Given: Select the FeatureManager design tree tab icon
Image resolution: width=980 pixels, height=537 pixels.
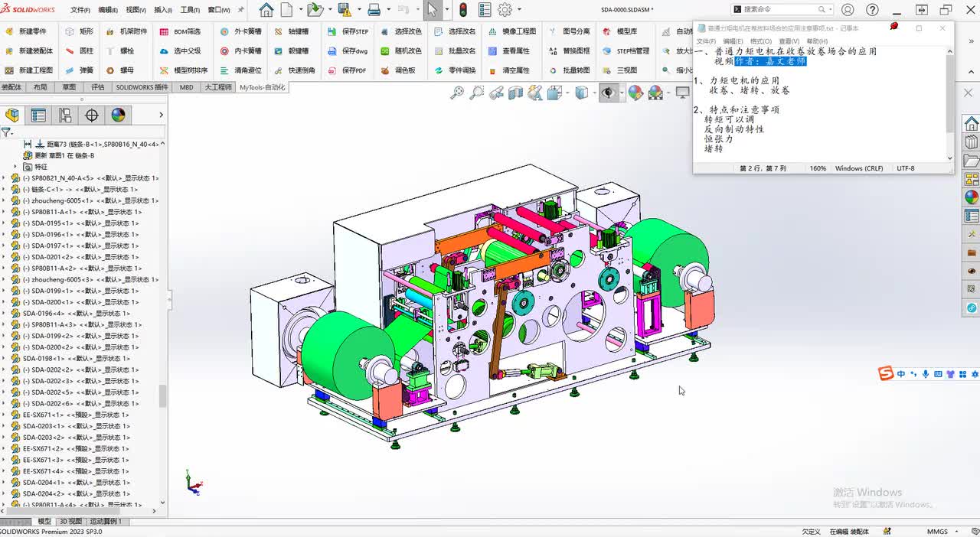Looking at the screenshot, I should 12,116.
